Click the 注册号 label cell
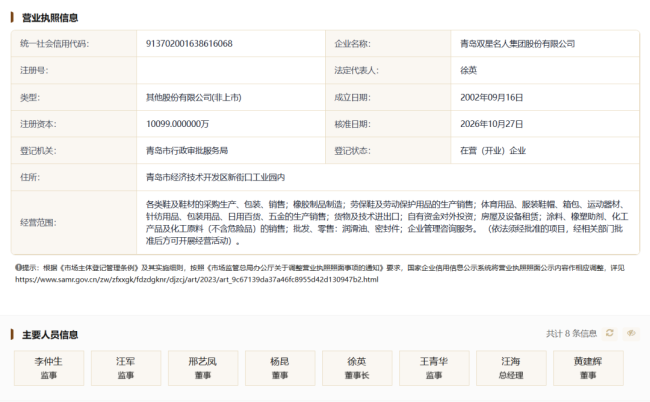 point(74,70)
